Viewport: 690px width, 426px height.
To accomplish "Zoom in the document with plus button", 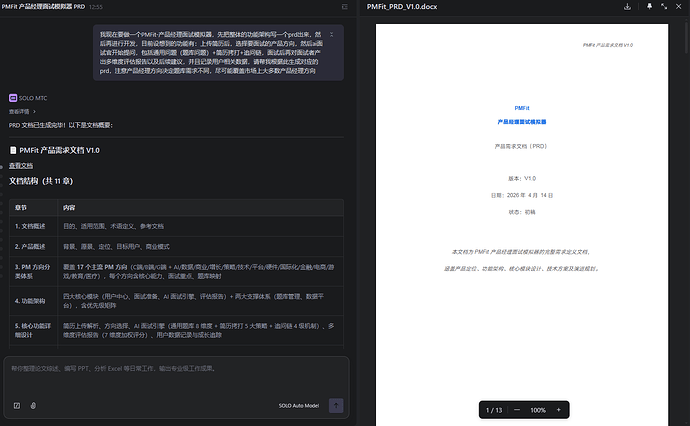I will coord(558,410).
